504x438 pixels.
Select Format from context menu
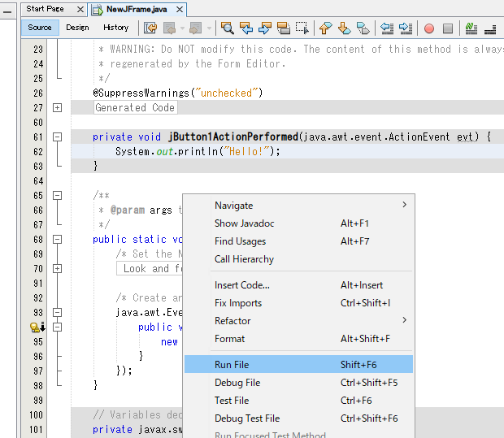(298, 338)
